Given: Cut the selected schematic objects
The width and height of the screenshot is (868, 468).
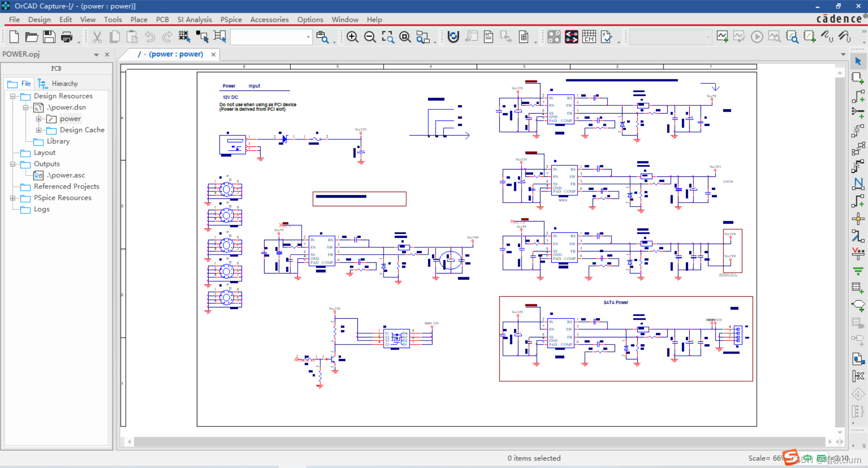Looking at the screenshot, I should [x=97, y=37].
